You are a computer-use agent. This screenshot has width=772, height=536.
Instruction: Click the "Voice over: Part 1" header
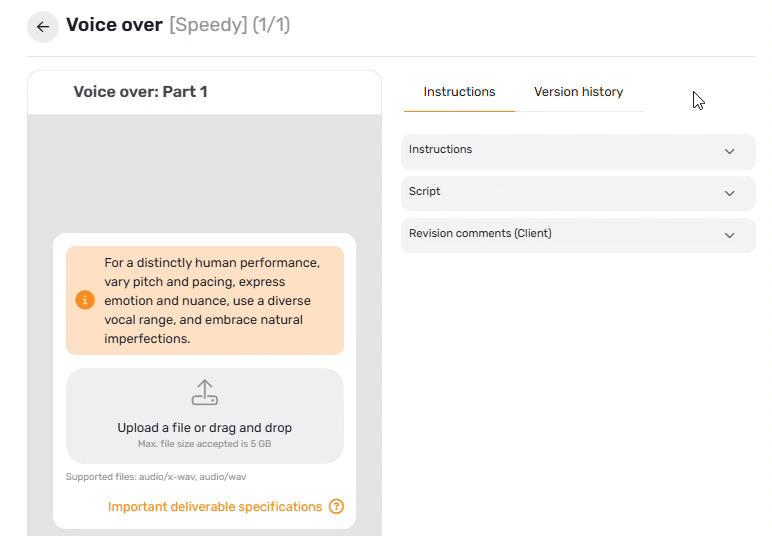pos(140,92)
